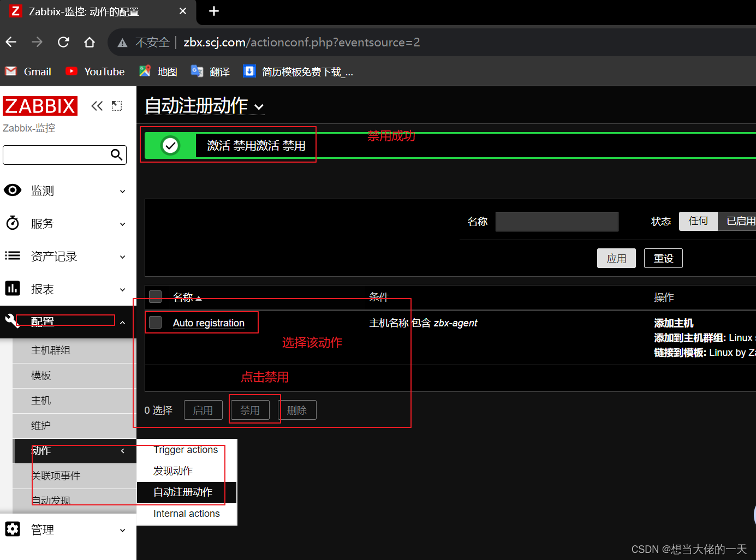The image size is (756, 560).
Task: Click the 应用 filter button
Action: tap(616, 258)
